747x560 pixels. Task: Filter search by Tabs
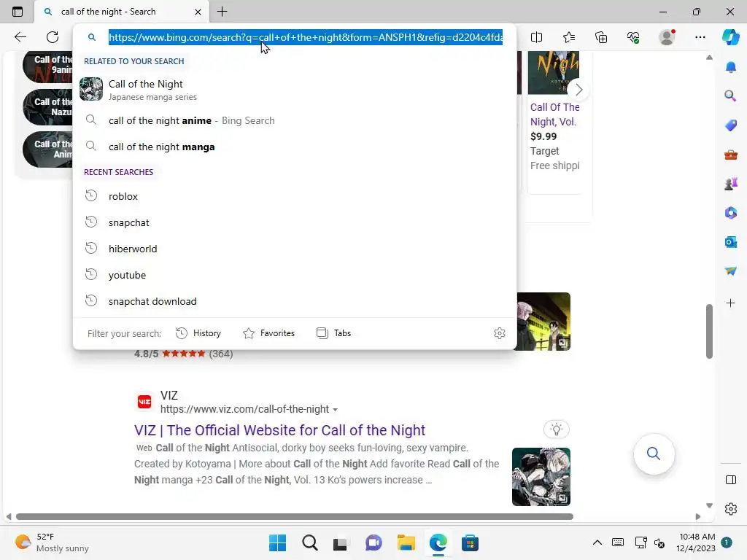[x=333, y=332]
